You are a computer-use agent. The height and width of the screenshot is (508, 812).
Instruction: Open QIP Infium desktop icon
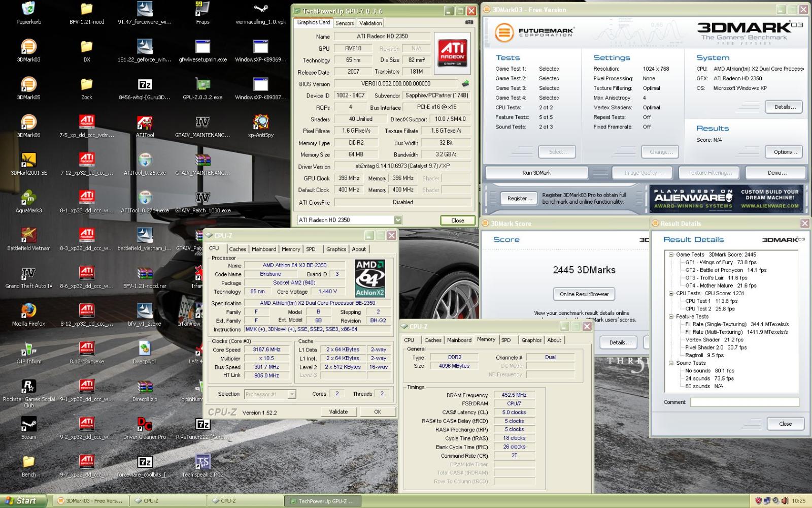pyautogui.click(x=28, y=353)
